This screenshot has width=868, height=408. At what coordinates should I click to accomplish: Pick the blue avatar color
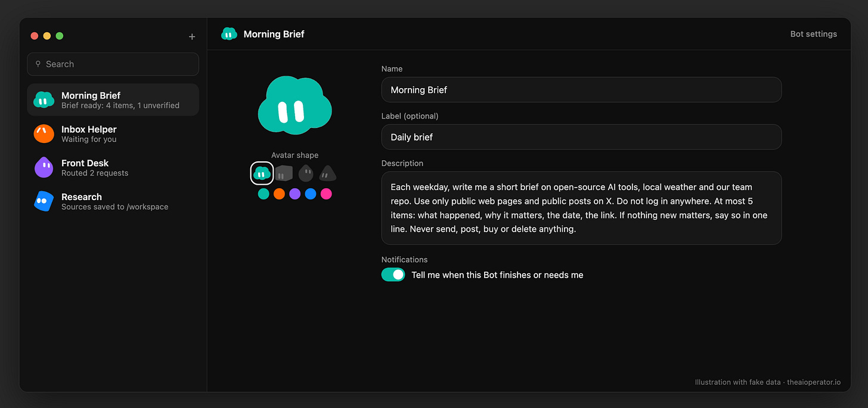point(310,194)
